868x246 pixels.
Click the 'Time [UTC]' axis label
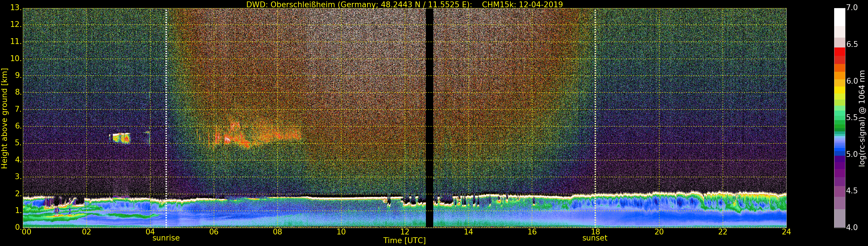[x=404, y=241]
